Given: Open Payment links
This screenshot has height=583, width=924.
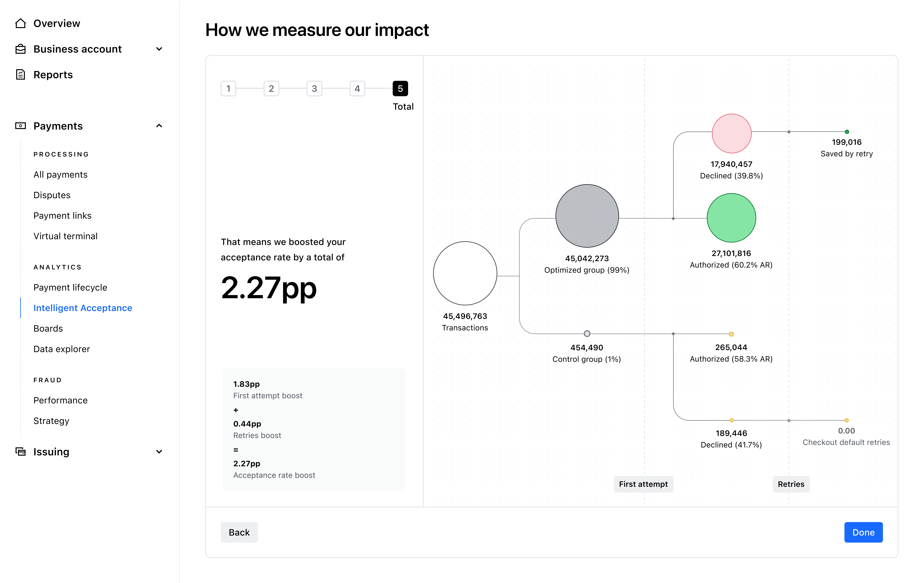Looking at the screenshot, I should click(63, 215).
